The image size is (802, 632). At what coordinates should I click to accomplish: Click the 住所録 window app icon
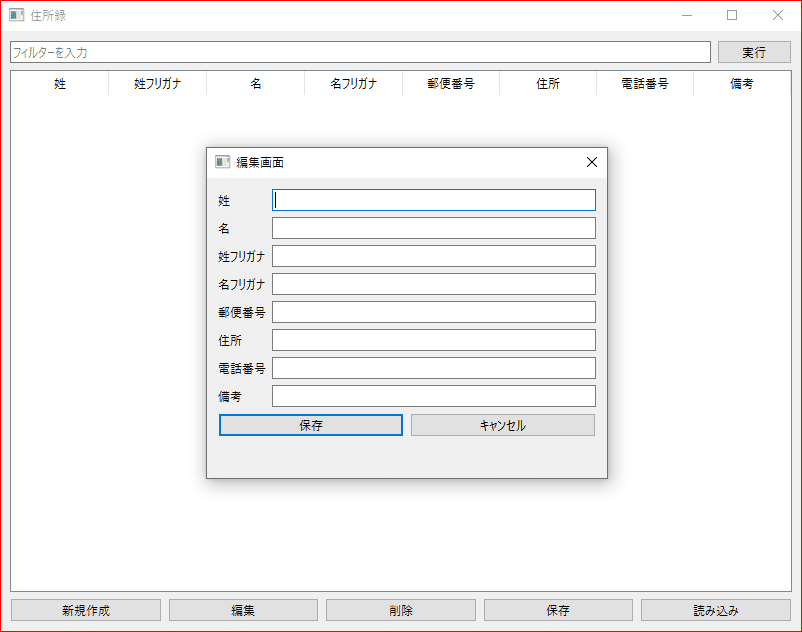(x=16, y=15)
